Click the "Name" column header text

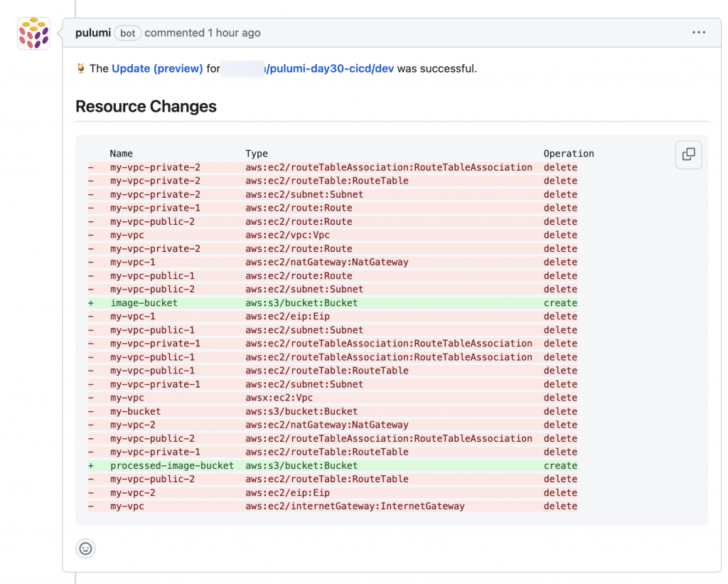(x=122, y=154)
